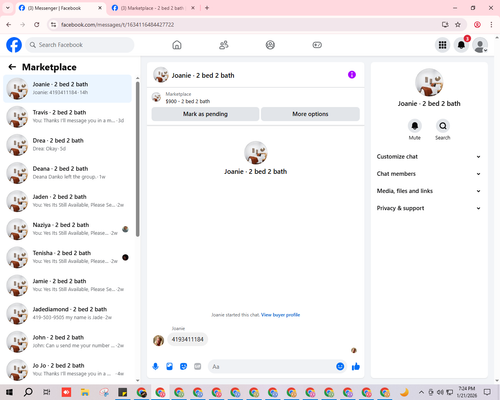Image resolution: width=500 pixels, height=400 pixels.
Task: Expand the Chat members section
Action: [x=429, y=174]
